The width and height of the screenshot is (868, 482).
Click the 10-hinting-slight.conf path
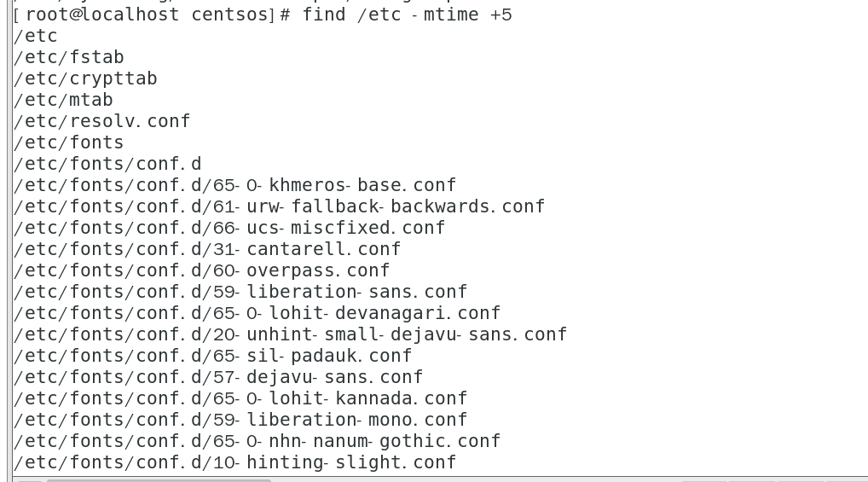235,462
